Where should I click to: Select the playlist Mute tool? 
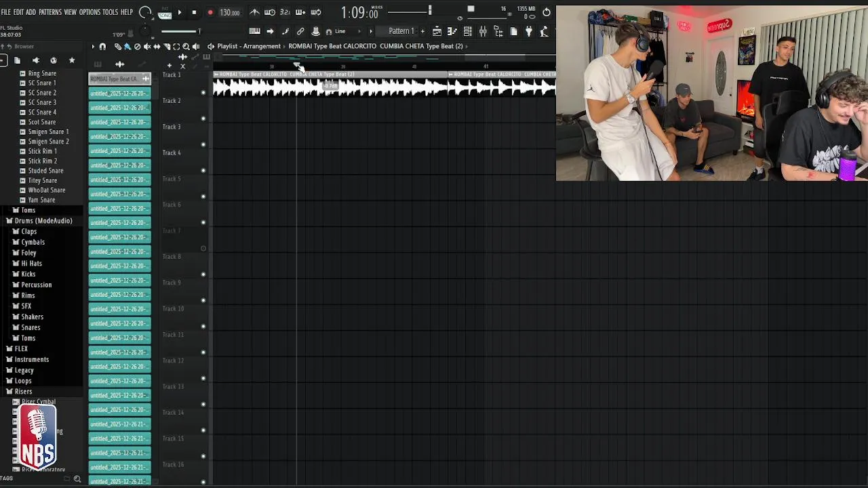pyautogui.click(x=146, y=46)
